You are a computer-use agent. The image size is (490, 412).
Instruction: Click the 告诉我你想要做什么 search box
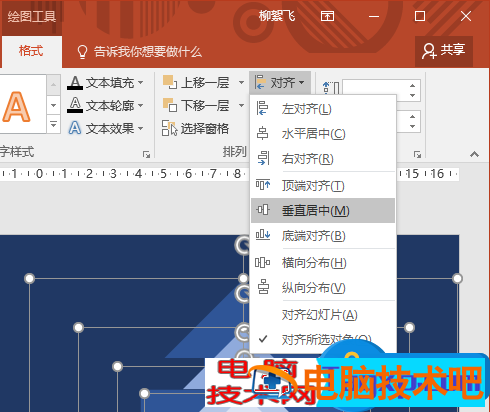139,52
